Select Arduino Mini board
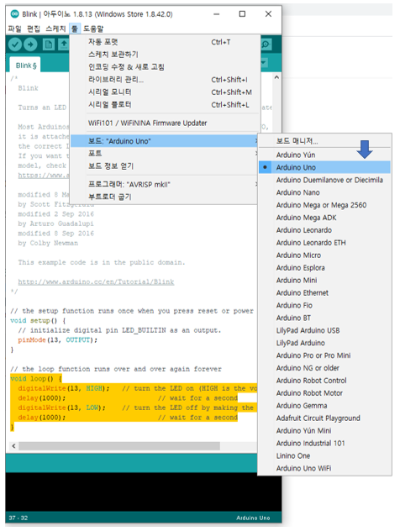This screenshot has height=527, width=400. tap(324, 280)
